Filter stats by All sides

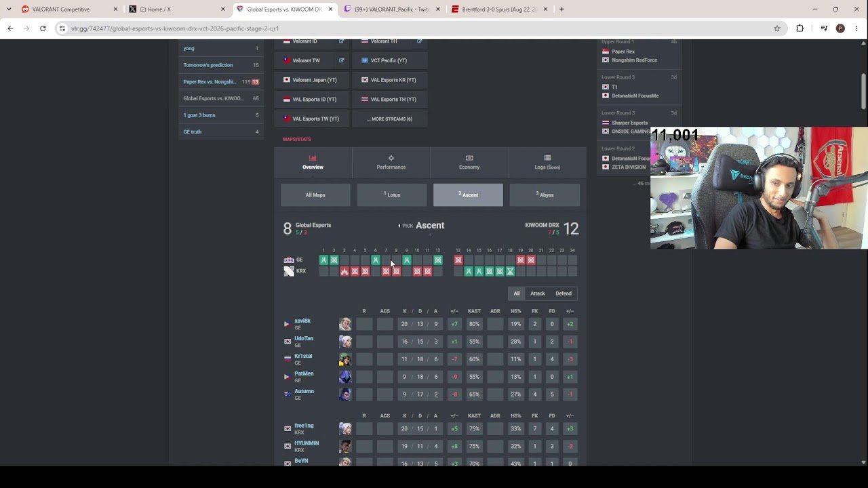[x=517, y=293]
